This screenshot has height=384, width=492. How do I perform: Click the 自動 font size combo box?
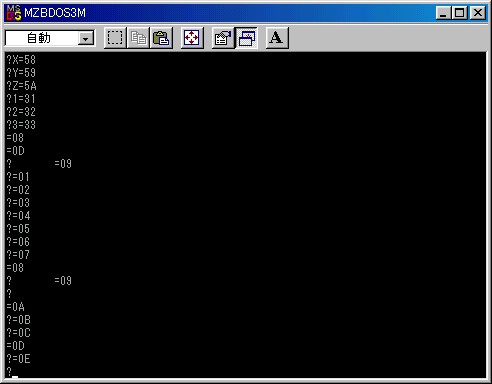pos(50,38)
